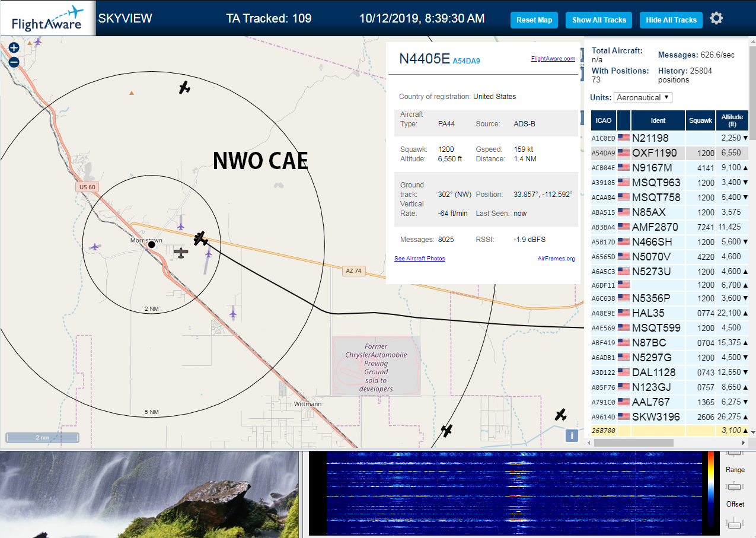This screenshot has height=538, width=756.
Task: Click the US flag in the A6DF11 row
Action: pos(624,285)
